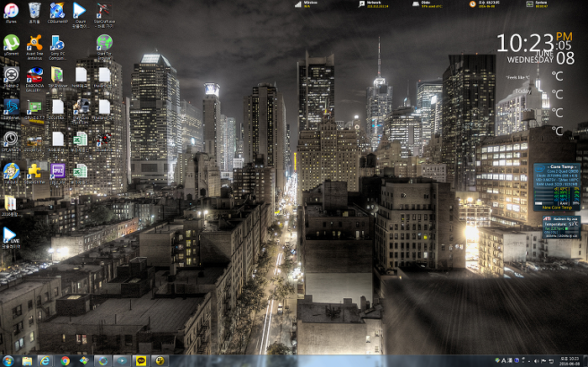The width and height of the screenshot is (588, 367).
Task: Open the Windows Start menu orb
Action: (x=8, y=361)
